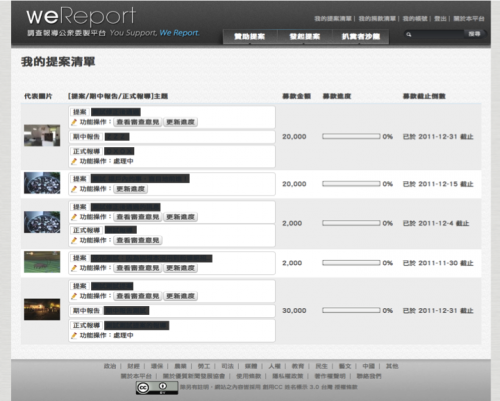Open thumbnail in the row ending 2011-12-15
Screen dimensions: 500x401
coord(42,183)
